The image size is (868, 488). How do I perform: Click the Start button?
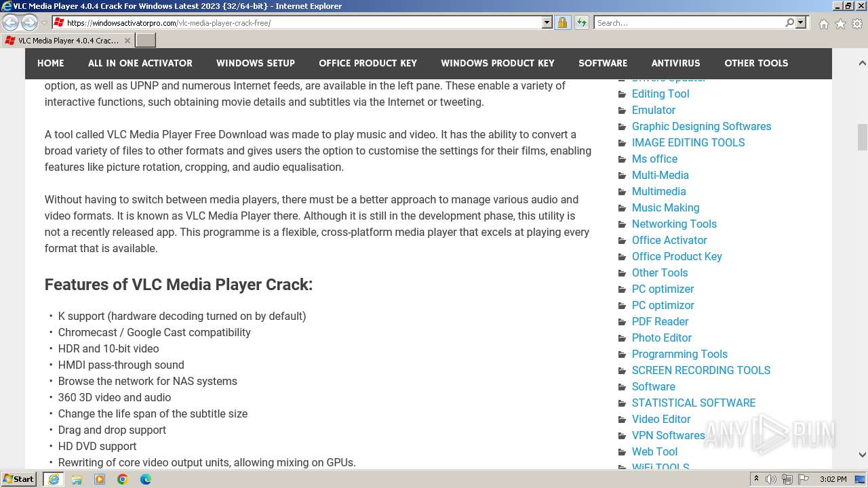(x=19, y=479)
